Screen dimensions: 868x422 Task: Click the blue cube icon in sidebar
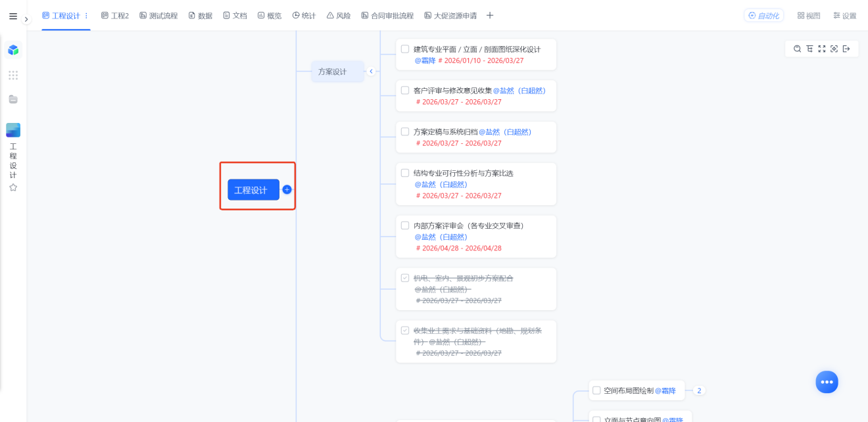(x=13, y=50)
